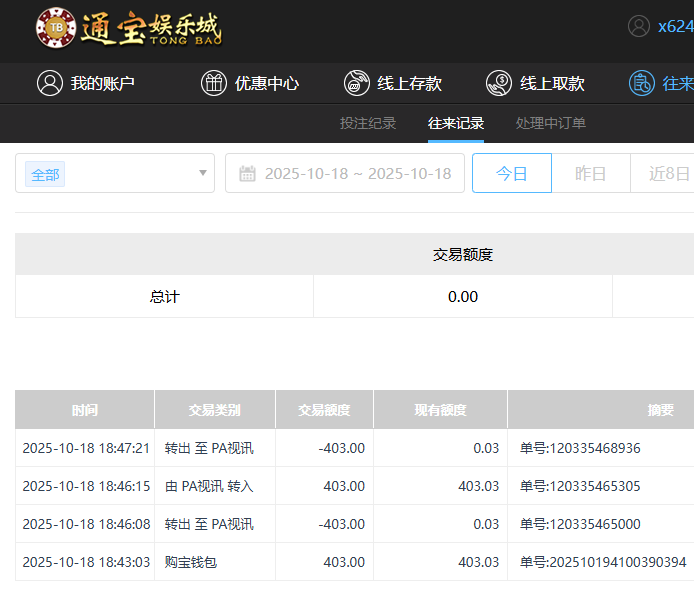Click the user profile avatar icon
The height and width of the screenshot is (603, 694).
point(639,26)
